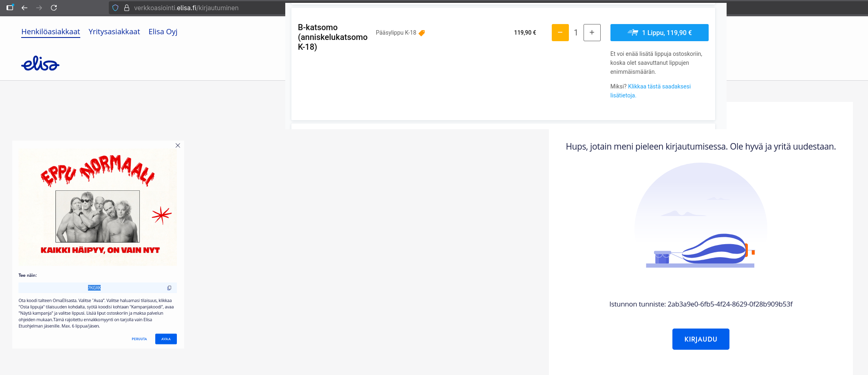Select the Henkilöasiakkaat tab
Viewport: 868px width, 375px height.
[x=51, y=32]
